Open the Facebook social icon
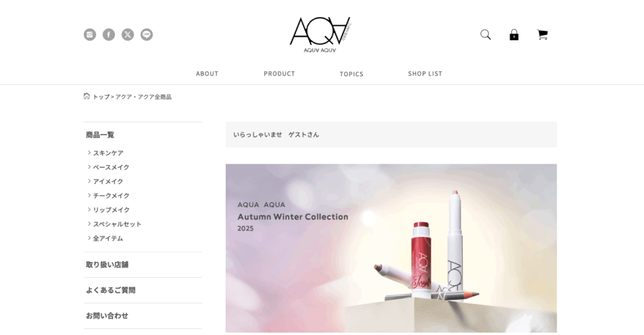This screenshot has height=335, width=644. pyautogui.click(x=109, y=35)
